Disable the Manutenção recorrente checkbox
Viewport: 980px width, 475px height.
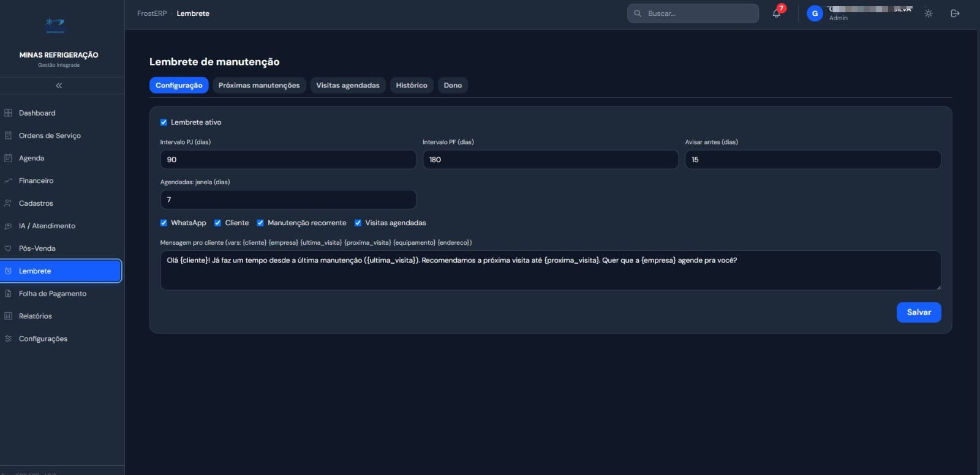click(260, 223)
